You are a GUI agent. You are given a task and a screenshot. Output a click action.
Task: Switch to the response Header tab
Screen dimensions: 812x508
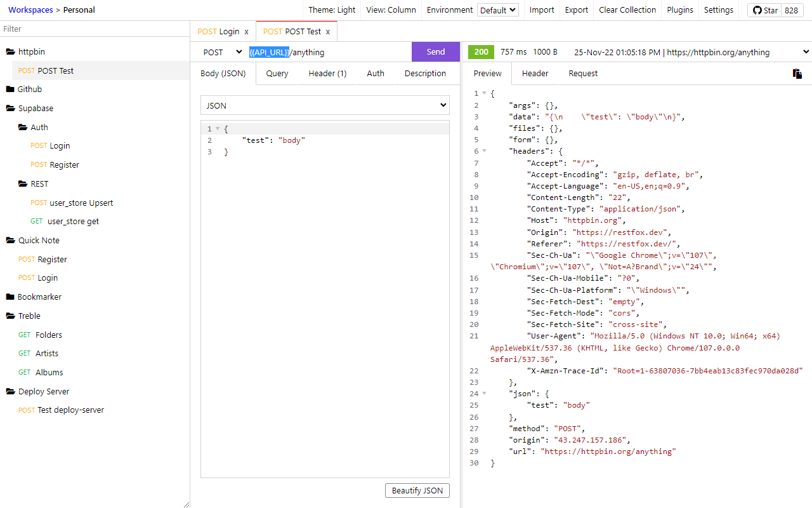pos(535,74)
